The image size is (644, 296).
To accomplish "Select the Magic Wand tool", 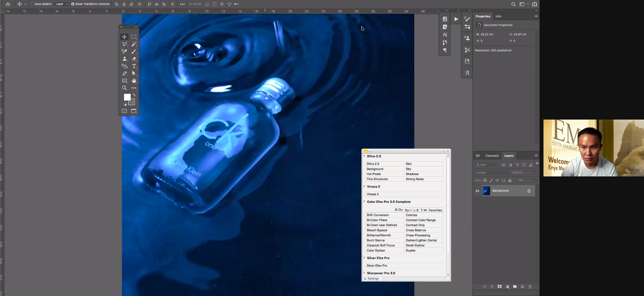I will click(134, 44).
